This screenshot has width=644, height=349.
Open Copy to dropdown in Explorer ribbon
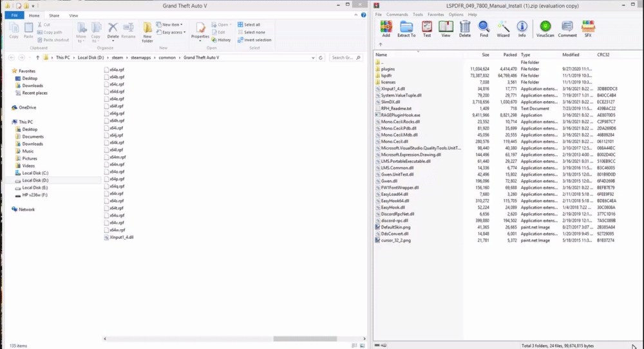96,32
